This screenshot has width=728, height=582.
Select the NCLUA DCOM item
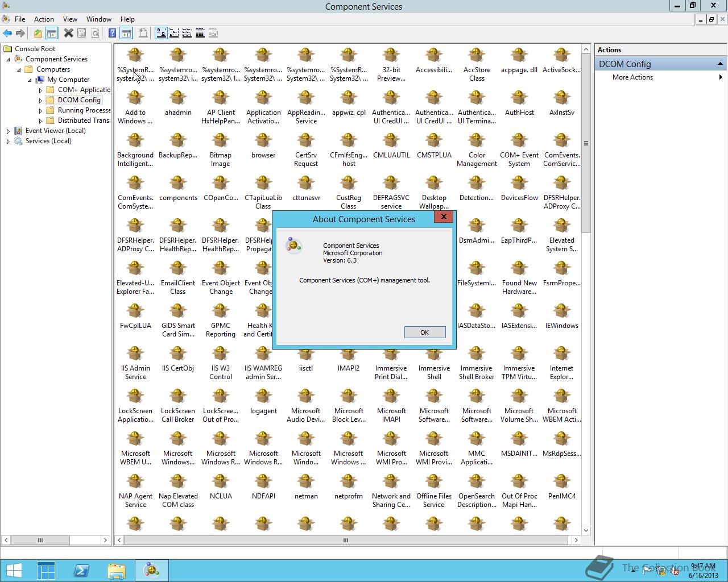221,488
